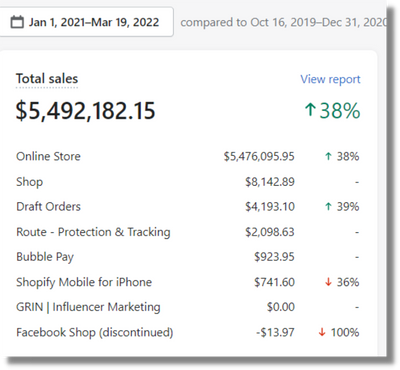
Task: Select the Shop channel row
Action: (188, 182)
